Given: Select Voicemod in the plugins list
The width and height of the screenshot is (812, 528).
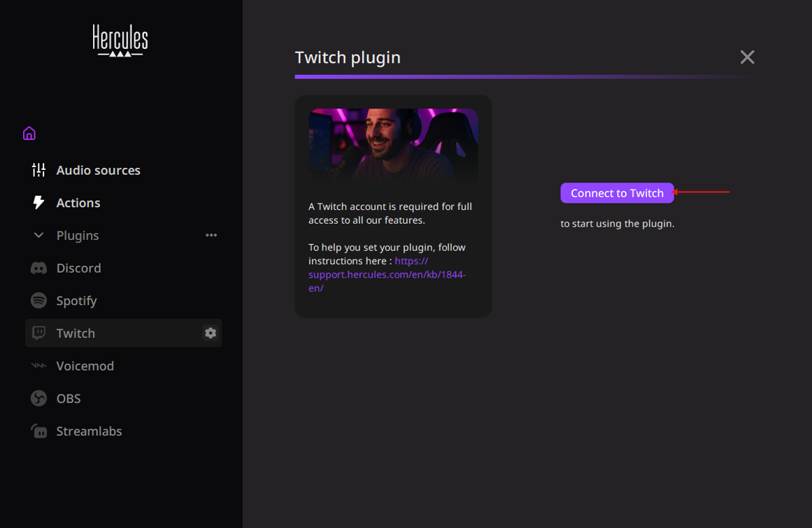Looking at the screenshot, I should tap(85, 366).
